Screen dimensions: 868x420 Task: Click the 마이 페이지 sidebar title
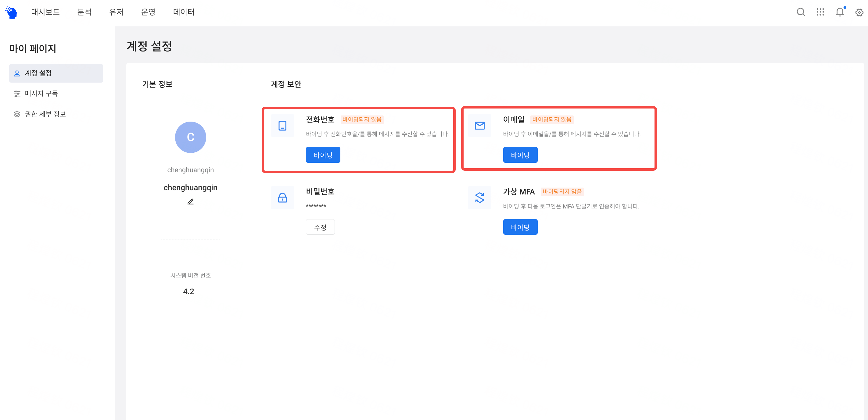coord(33,48)
